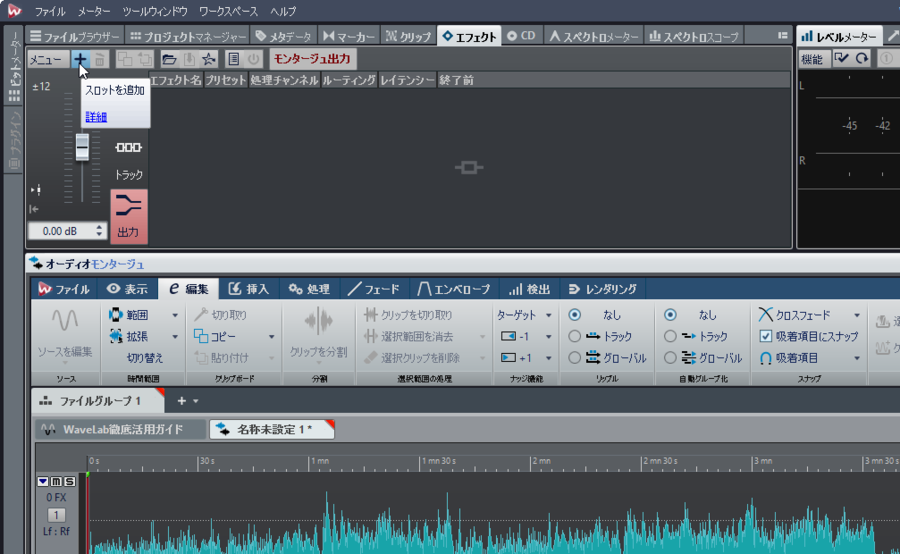This screenshot has height=554, width=900.
Task: Open the load plugin chain folder icon
Action: tap(169, 59)
